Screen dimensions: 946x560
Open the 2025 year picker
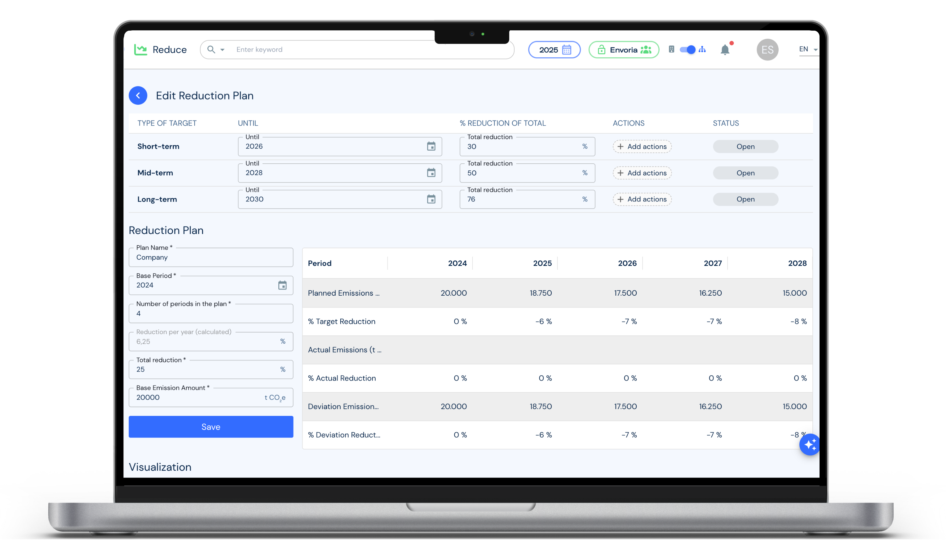coord(554,50)
